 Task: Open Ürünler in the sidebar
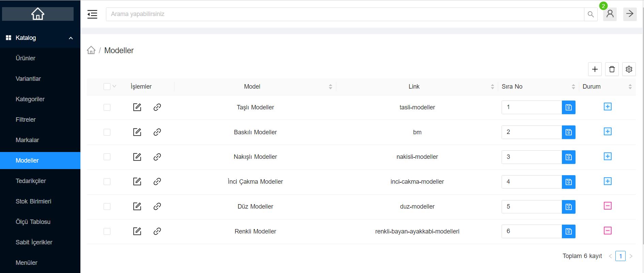tap(40, 58)
